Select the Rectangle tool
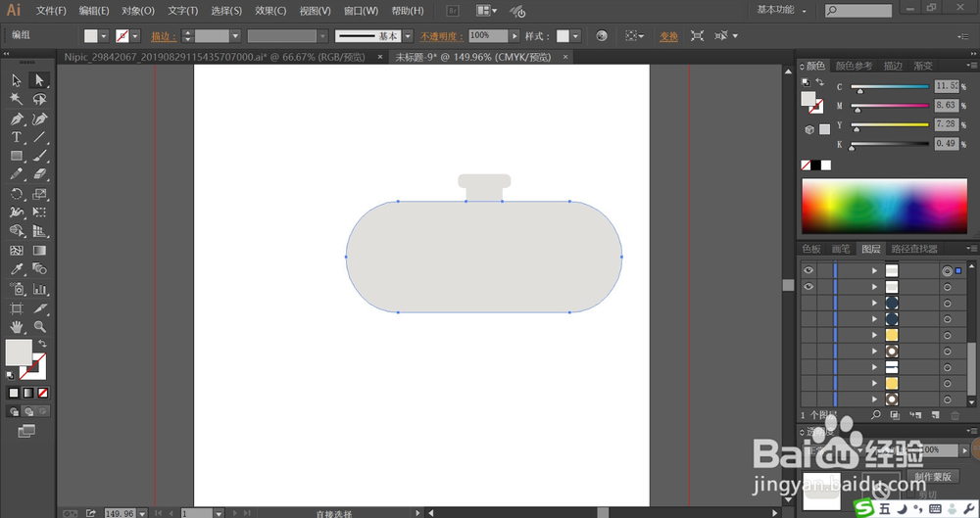This screenshot has width=980, height=518. (x=17, y=157)
